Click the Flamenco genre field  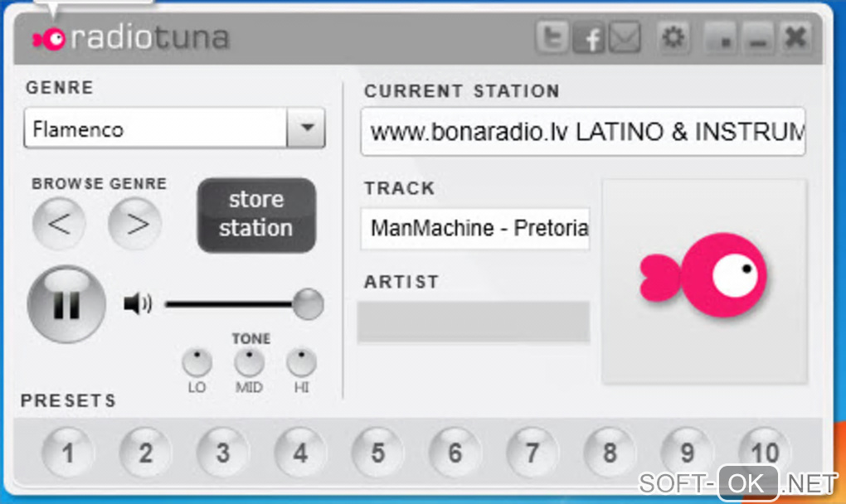155,128
